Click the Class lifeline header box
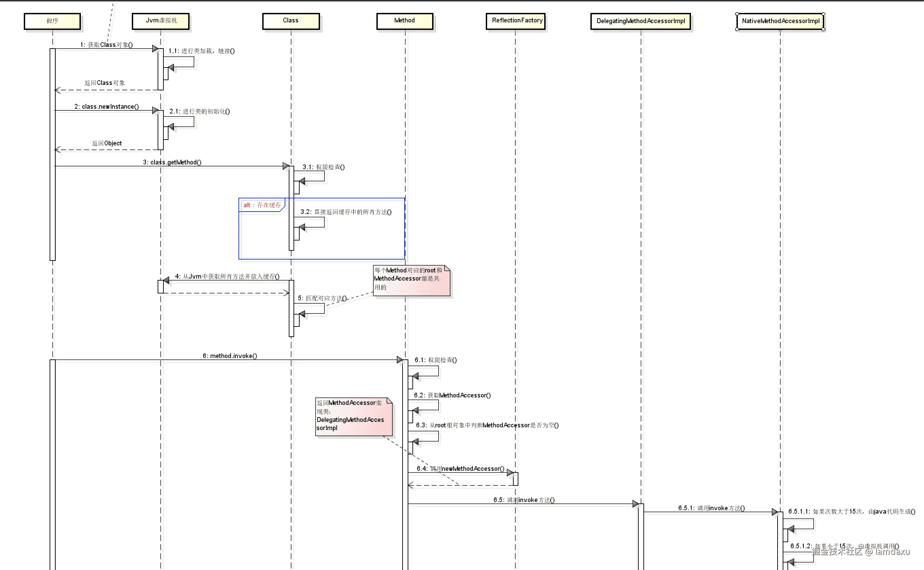 click(x=291, y=21)
